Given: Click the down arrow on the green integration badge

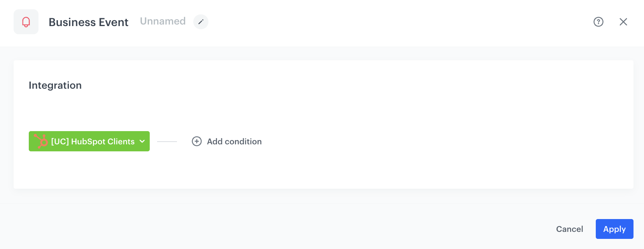Looking at the screenshot, I should pyautogui.click(x=142, y=142).
